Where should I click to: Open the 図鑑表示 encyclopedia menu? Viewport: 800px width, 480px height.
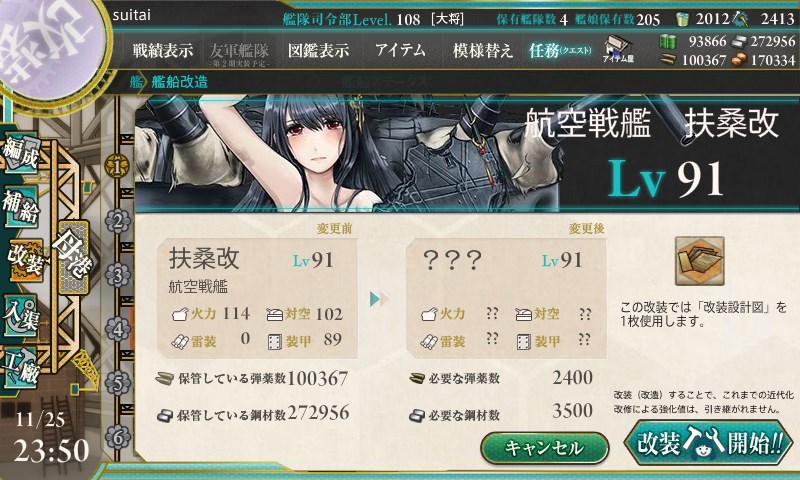click(x=319, y=50)
